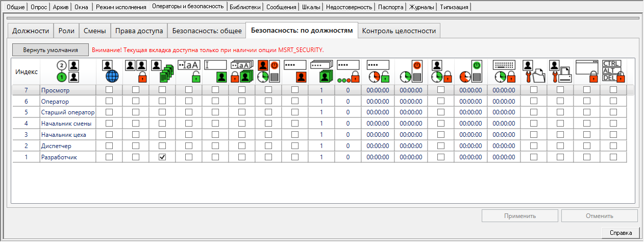The width and height of the screenshot is (644, 242).
Task: Click the CTRL ALT DEL lock icon
Action: [x=613, y=71]
